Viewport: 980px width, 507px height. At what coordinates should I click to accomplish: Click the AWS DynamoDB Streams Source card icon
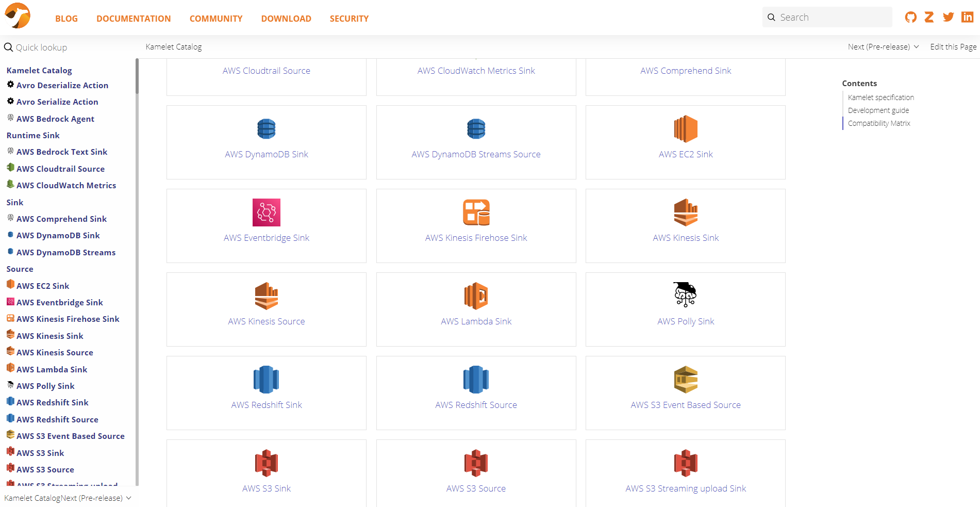476,129
